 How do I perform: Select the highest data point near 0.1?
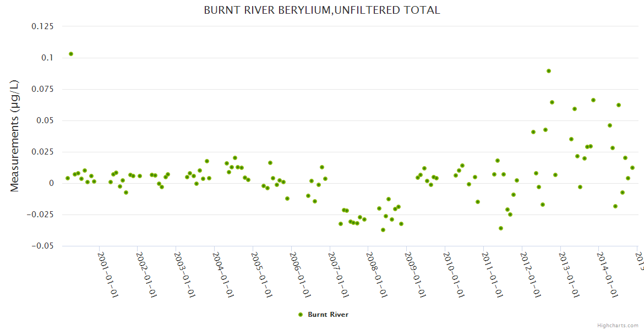click(71, 54)
